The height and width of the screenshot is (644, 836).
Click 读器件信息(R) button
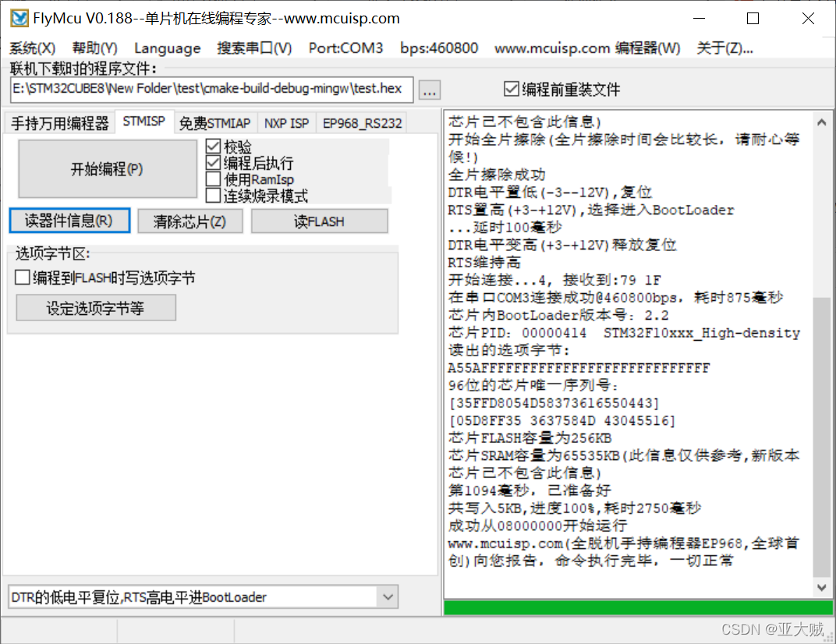pos(69,221)
